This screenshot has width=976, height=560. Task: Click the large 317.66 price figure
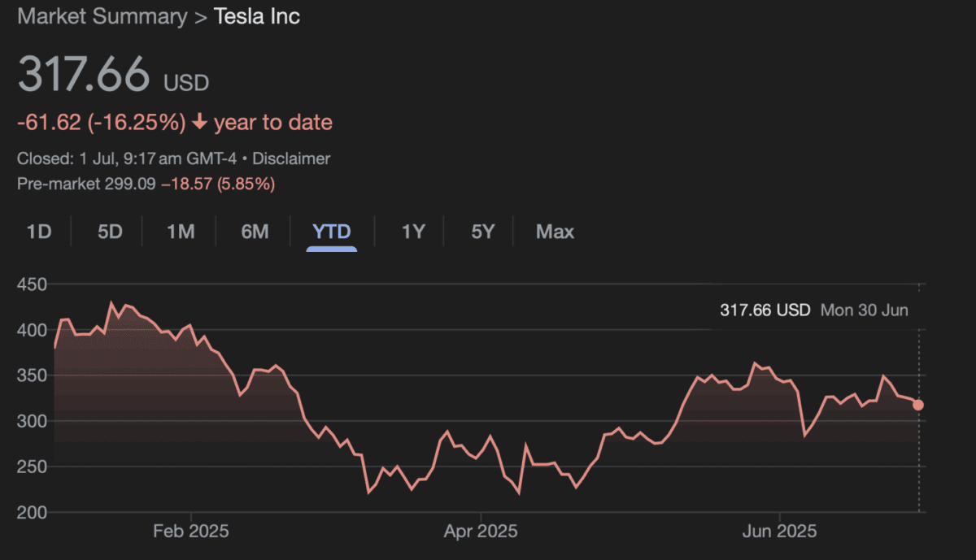85,75
